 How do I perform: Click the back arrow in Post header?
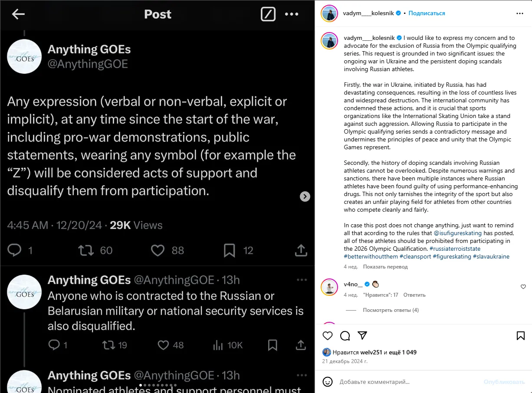pyautogui.click(x=18, y=14)
